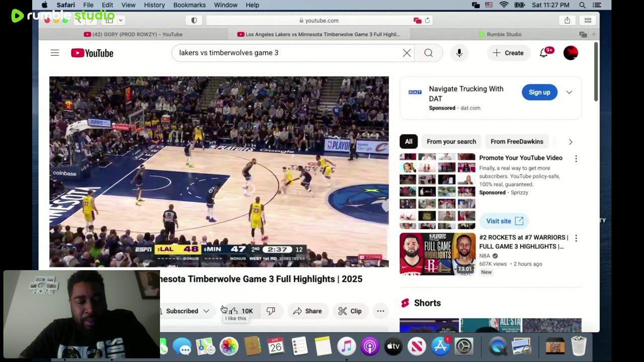644x362 pixels.
Task: Open Wi-Fi status in the menu bar
Action: (504, 5)
